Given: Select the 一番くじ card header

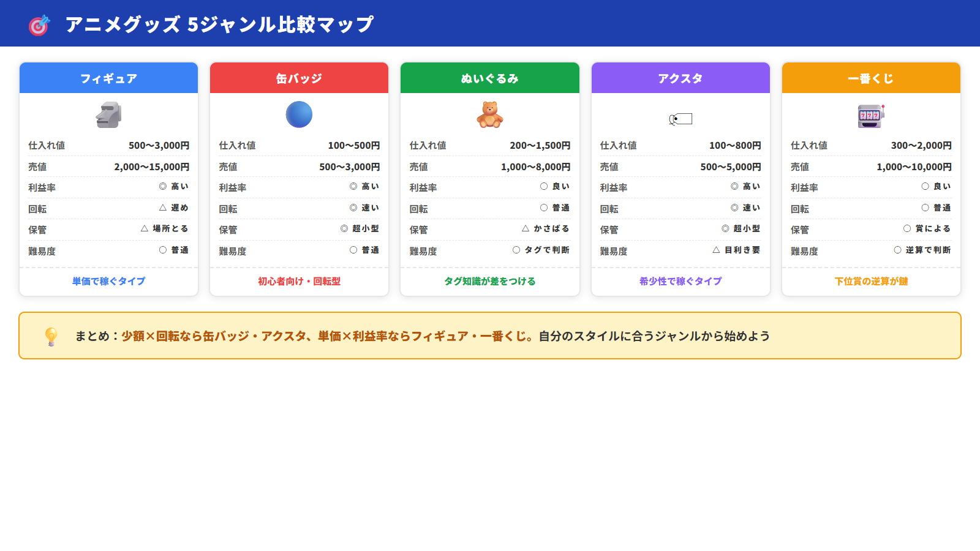Looking at the screenshot, I should (x=871, y=78).
